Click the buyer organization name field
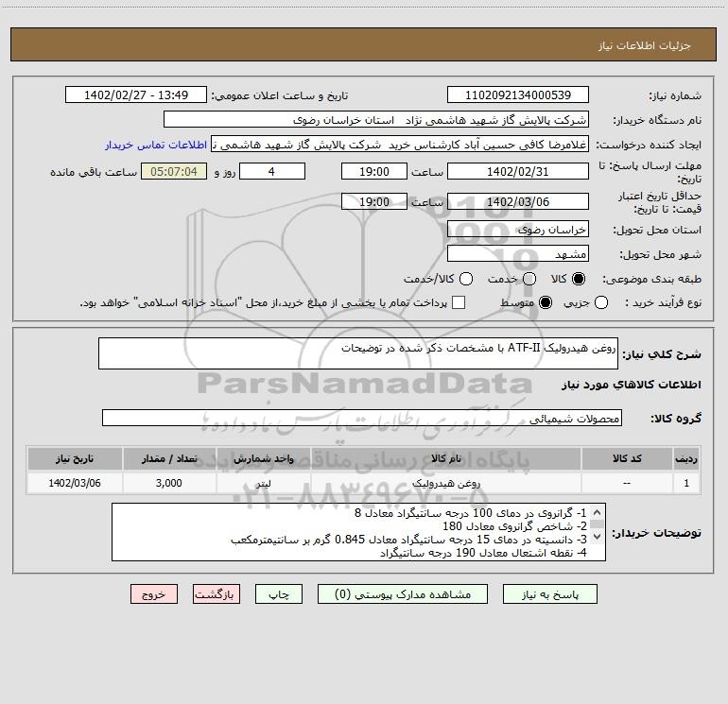Image resolution: width=728 pixels, height=704 pixels. pyautogui.click(x=376, y=119)
